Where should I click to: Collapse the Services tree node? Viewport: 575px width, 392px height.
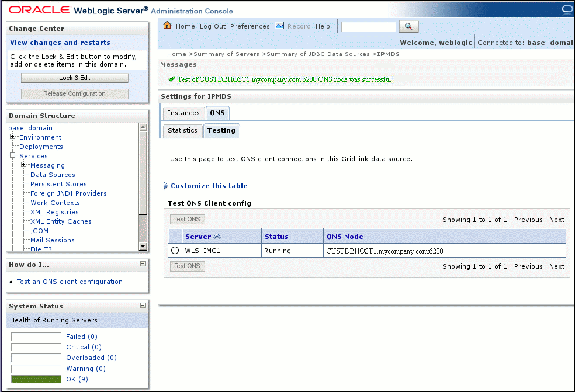pos(12,155)
